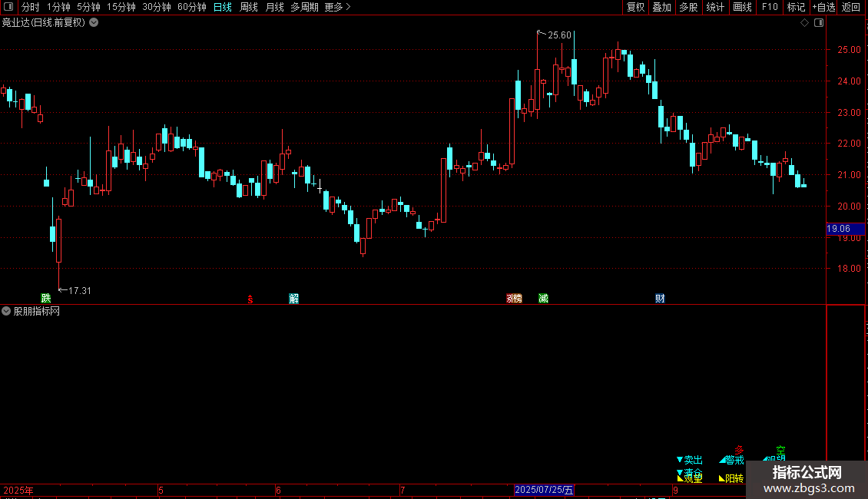Click the 17.31 low price label

80,291
